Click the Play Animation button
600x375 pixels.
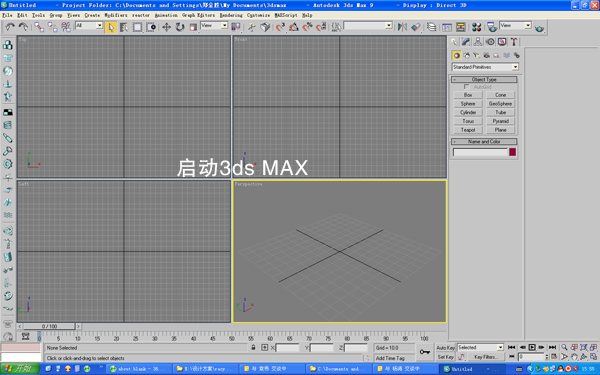click(x=532, y=347)
